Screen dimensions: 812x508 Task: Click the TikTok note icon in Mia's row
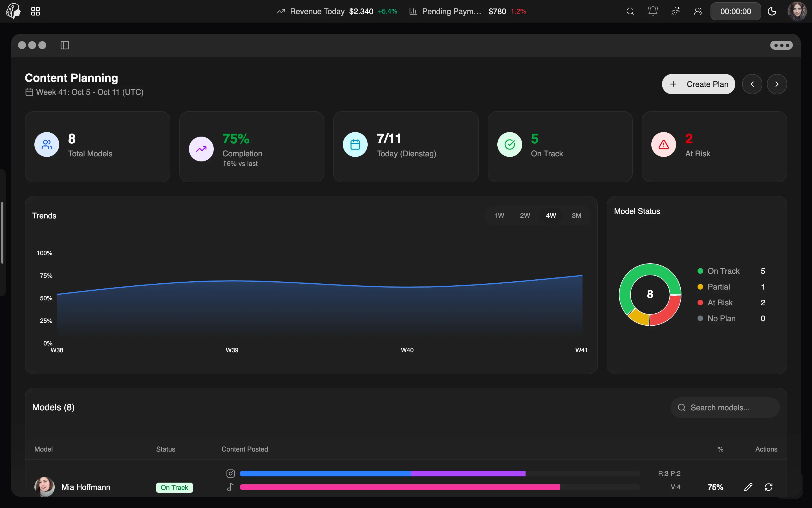tap(230, 487)
